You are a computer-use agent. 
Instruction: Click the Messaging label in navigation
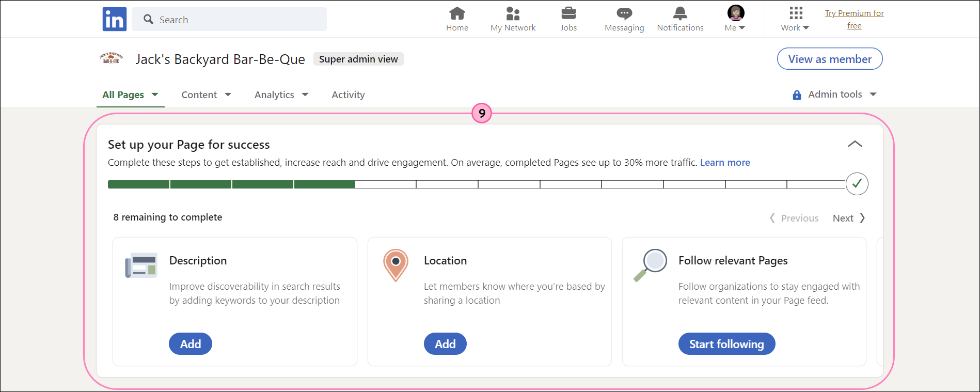624,28
